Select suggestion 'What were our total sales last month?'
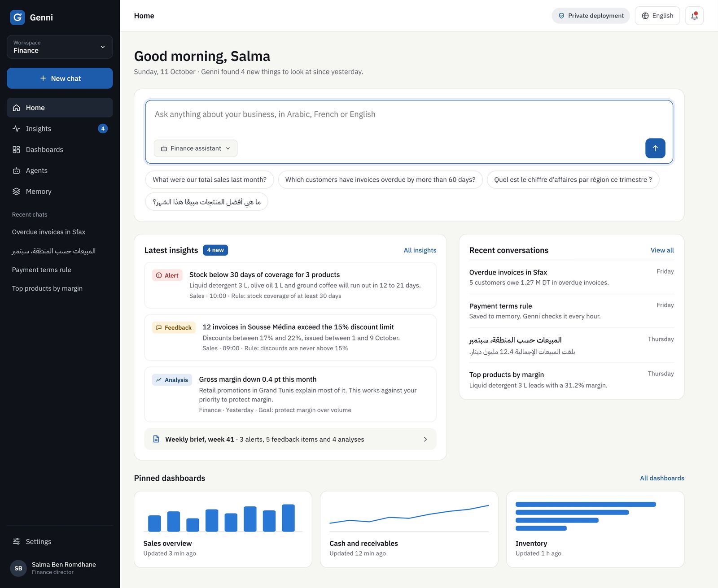The height and width of the screenshot is (588, 718). (x=210, y=180)
